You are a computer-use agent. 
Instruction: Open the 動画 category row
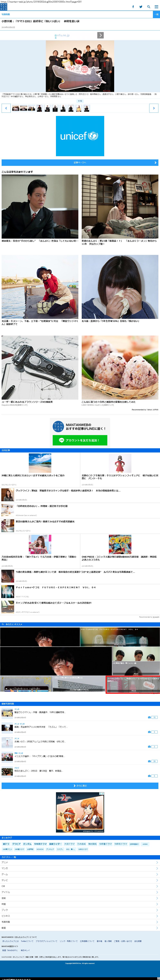tap(80, 928)
